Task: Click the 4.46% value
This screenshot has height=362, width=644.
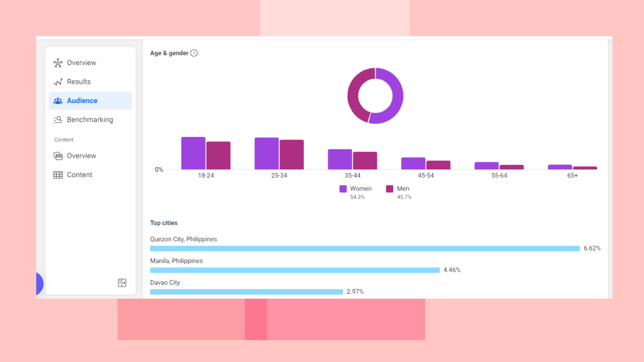Action: point(452,270)
